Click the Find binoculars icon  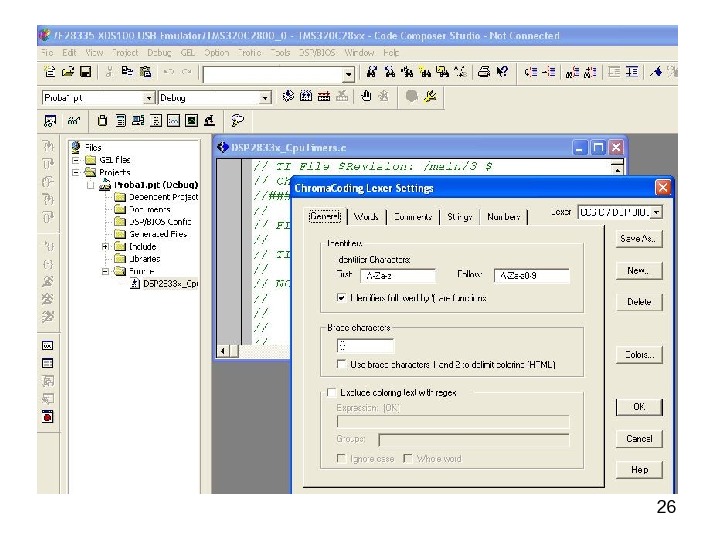[x=371, y=72]
